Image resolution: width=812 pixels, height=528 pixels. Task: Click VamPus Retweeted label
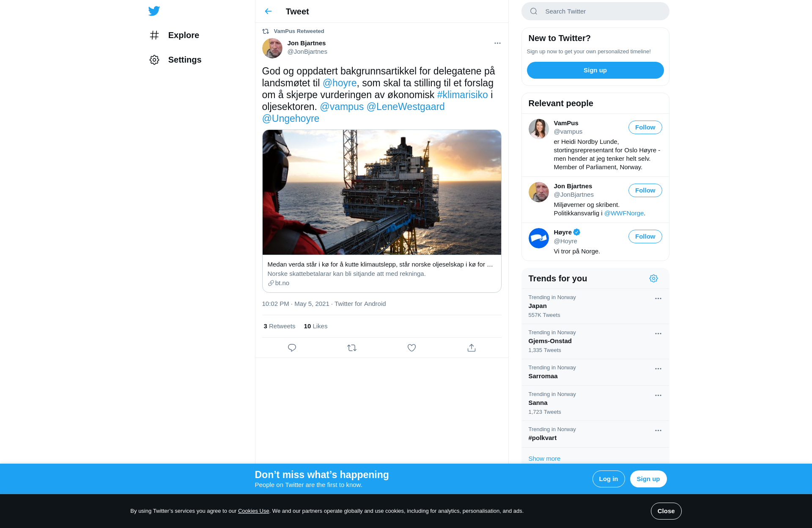[299, 31]
